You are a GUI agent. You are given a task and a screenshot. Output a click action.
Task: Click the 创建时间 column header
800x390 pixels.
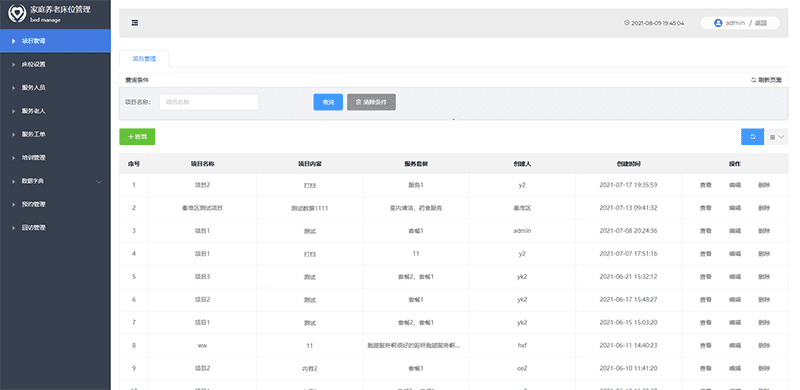coord(629,164)
